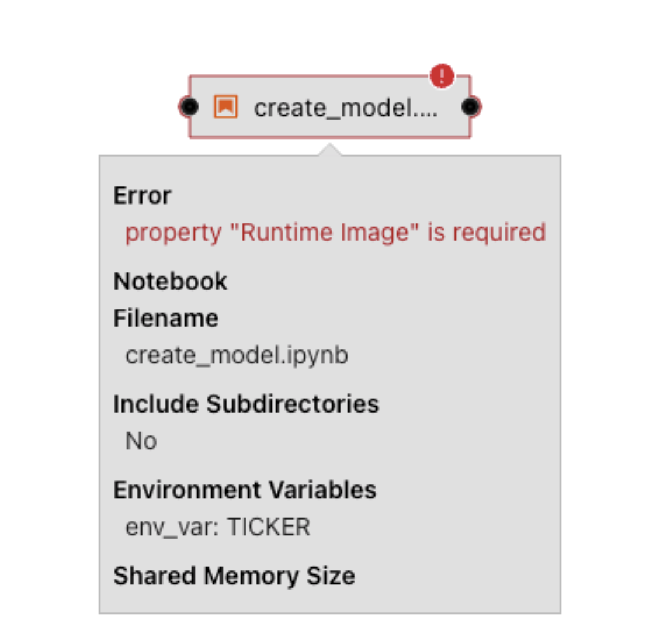This screenshot has height=644, width=646.
Task: Click the word TICKER in environment variables
Action: [269, 527]
